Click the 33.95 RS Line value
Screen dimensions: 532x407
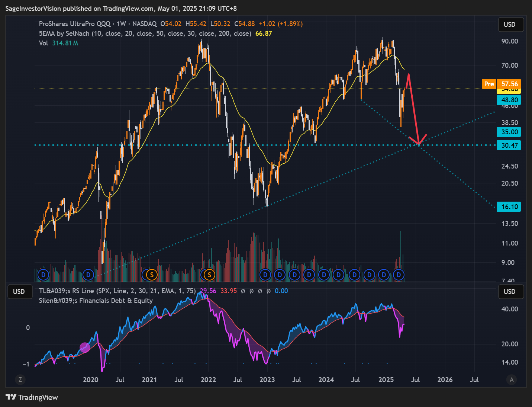[229, 291]
